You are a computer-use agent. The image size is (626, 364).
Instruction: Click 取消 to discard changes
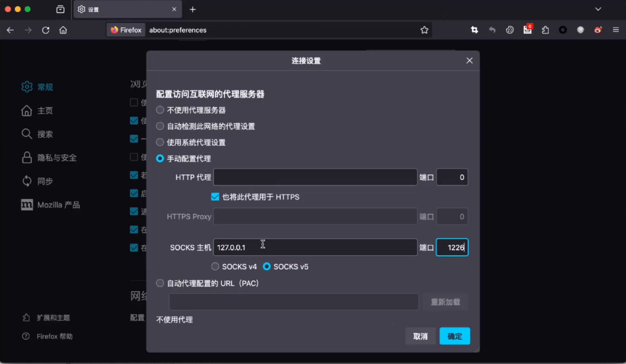(420, 336)
